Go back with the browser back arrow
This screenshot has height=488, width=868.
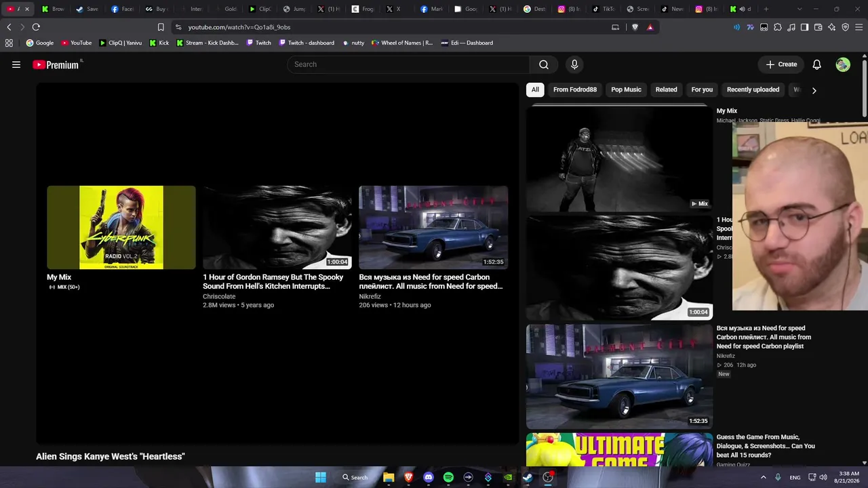[9, 27]
